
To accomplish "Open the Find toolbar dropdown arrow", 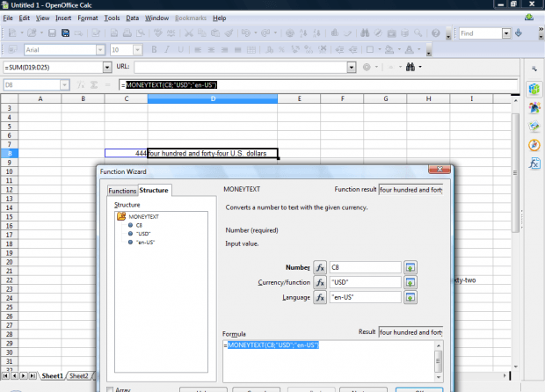I will tap(506, 33).
